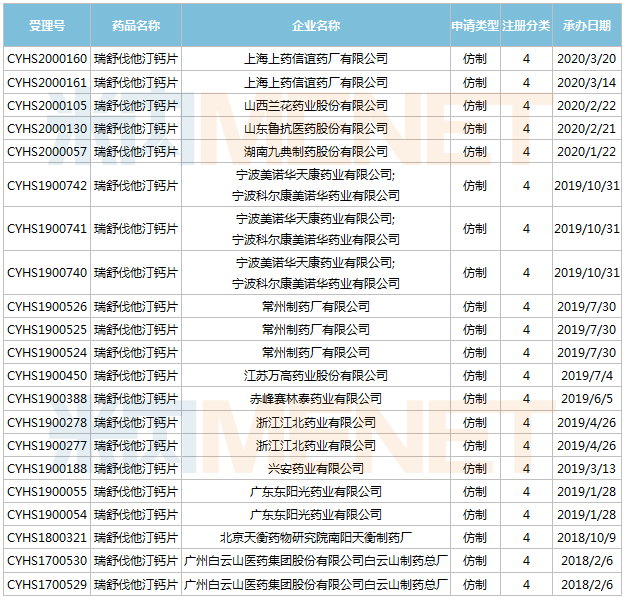Click 瑞舒伐他汀钙片 in CYHS2000057 row
The image size is (626, 600).
(136, 151)
